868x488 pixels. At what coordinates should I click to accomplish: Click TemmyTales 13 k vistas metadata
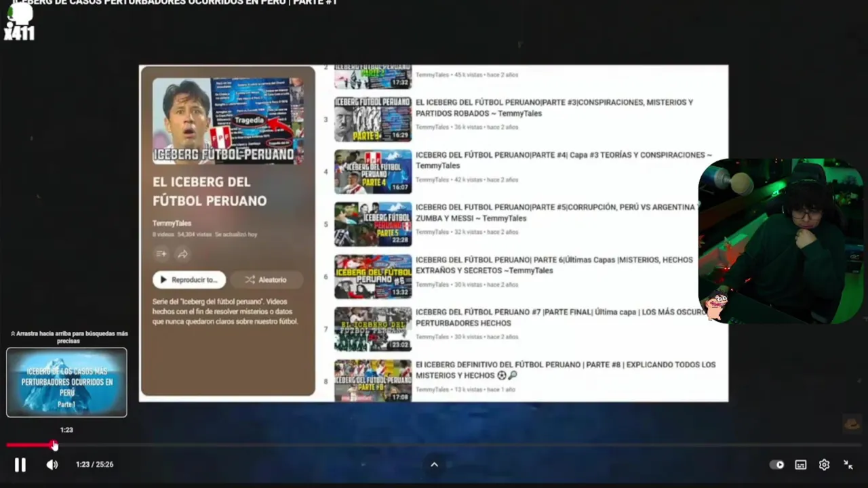pyautogui.click(x=465, y=390)
